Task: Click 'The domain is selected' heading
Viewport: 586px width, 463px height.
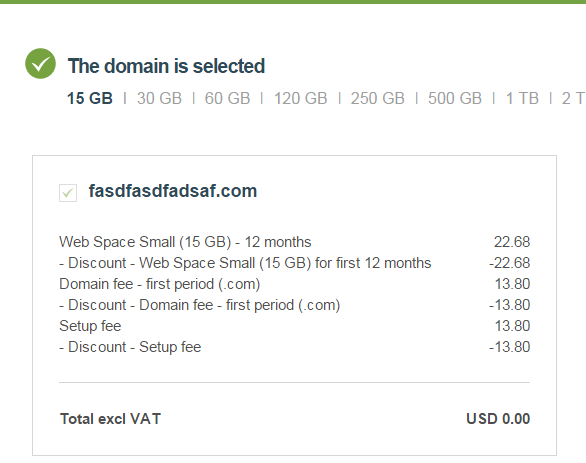Action: [166, 66]
